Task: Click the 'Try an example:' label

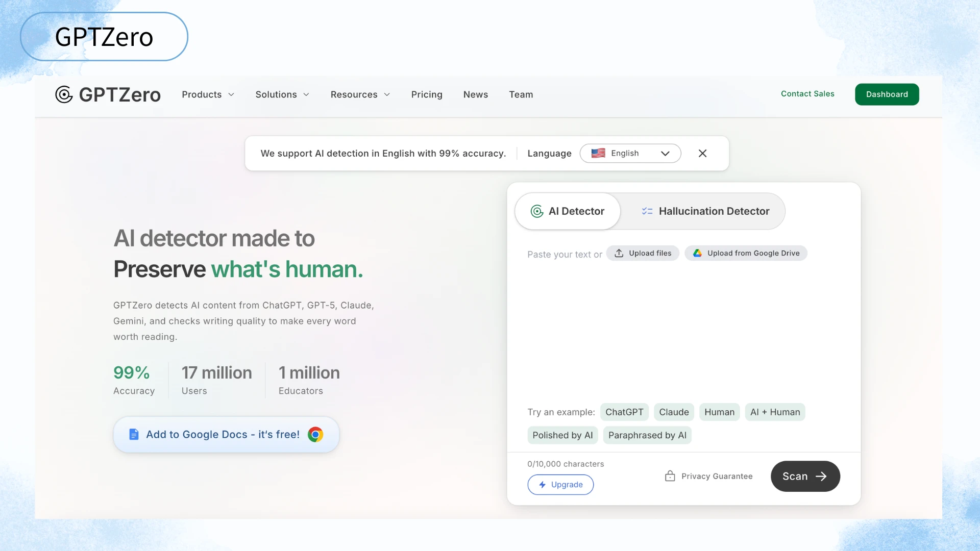Action: click(x=561, y=412)
